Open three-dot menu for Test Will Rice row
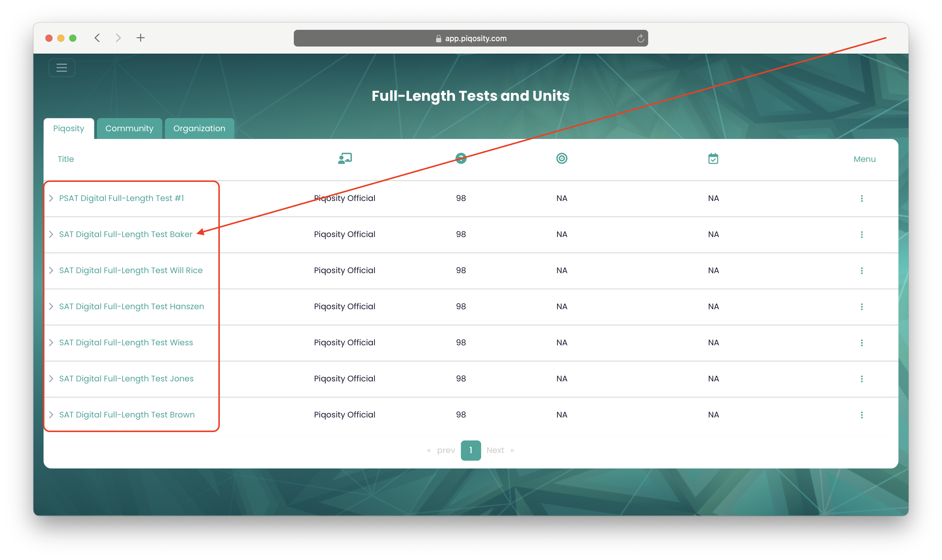This screenshot has height=560, width=942. (862, 270)
